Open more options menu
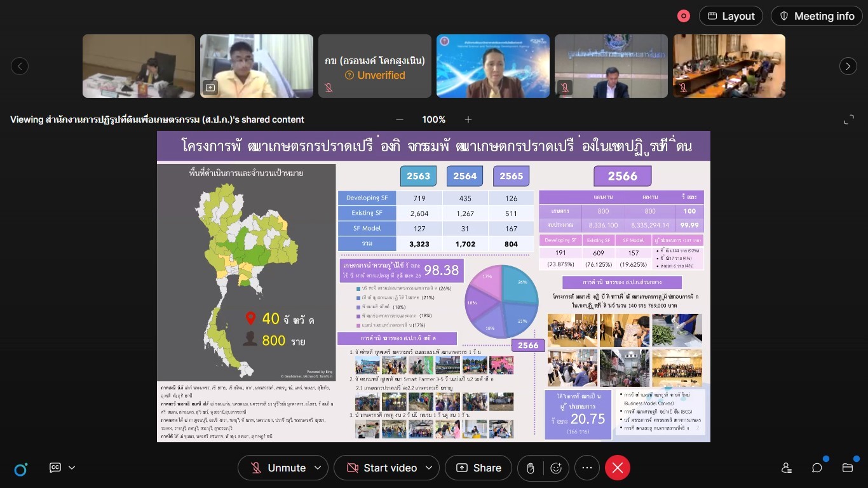868x488 pixels. 587,468
